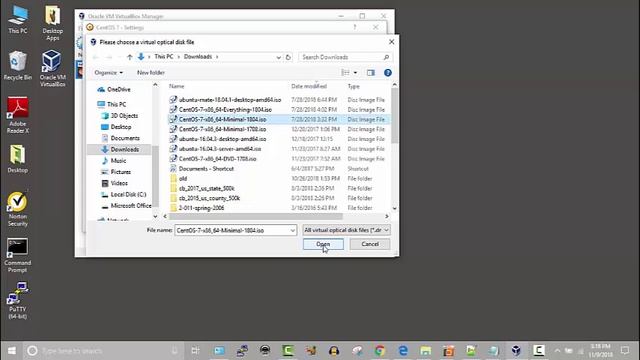Open the Help icon in file dialog

[x=388, y=73]
